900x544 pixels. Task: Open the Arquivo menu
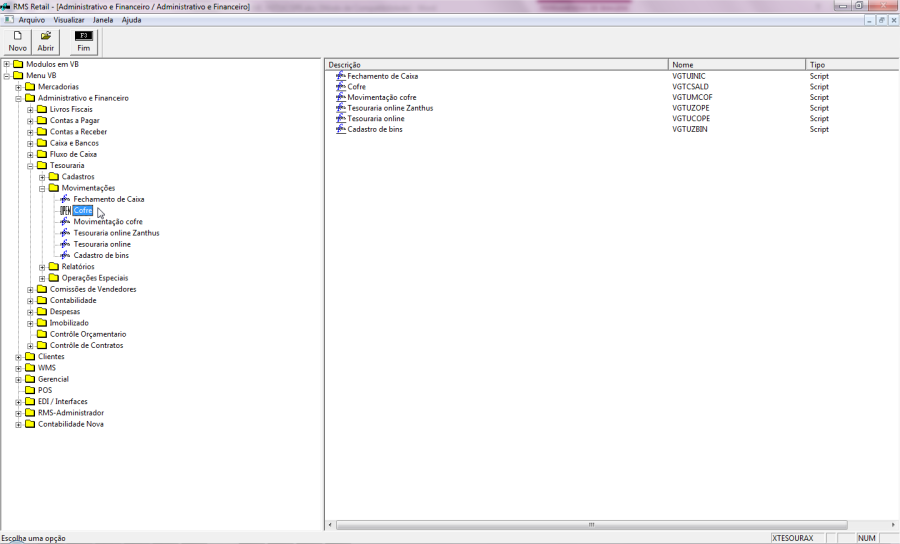click(x=32, y=20)
